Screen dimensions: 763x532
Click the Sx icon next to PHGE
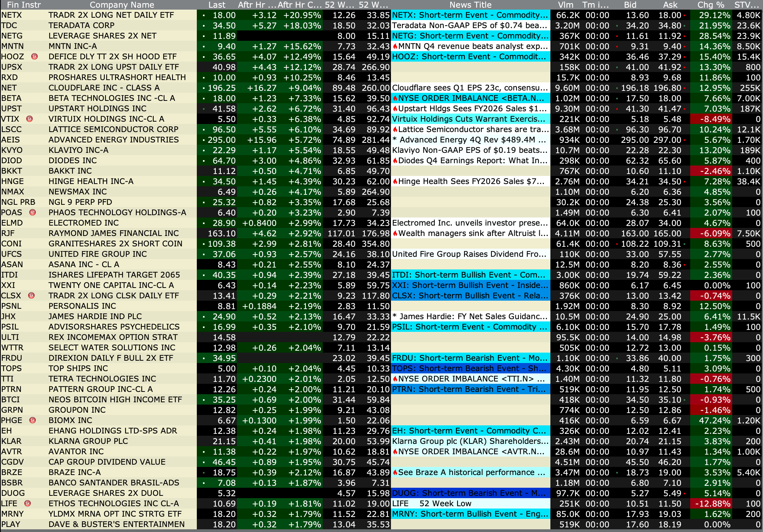tap(33, 420)
